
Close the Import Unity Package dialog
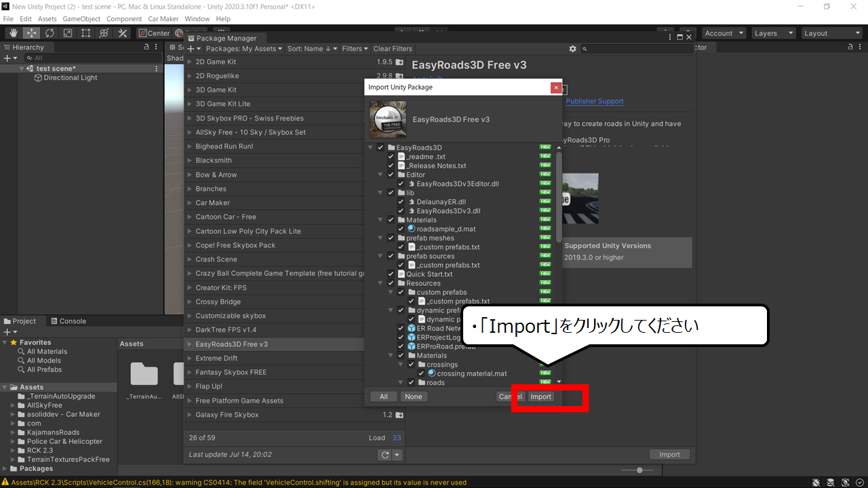point(556,87)
